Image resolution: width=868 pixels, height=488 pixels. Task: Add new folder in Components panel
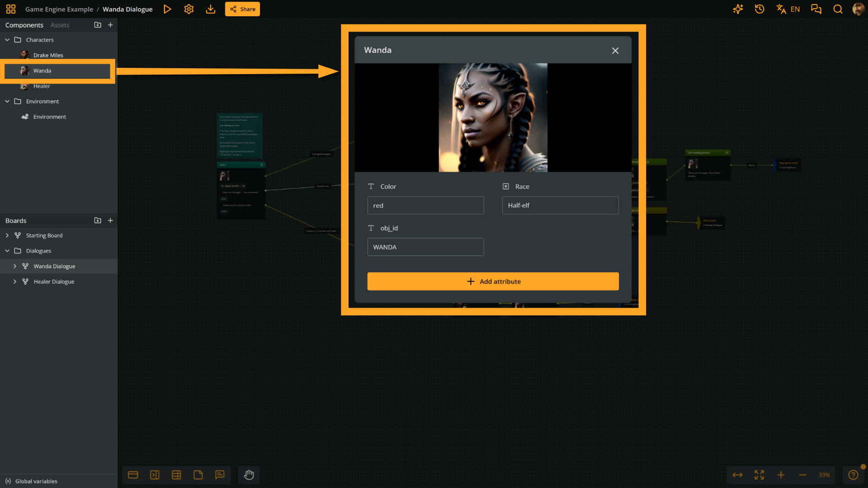point(98,25)
